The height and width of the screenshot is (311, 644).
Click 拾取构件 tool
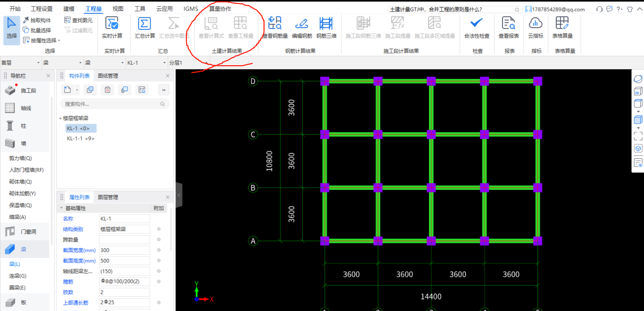pos(37,20)
